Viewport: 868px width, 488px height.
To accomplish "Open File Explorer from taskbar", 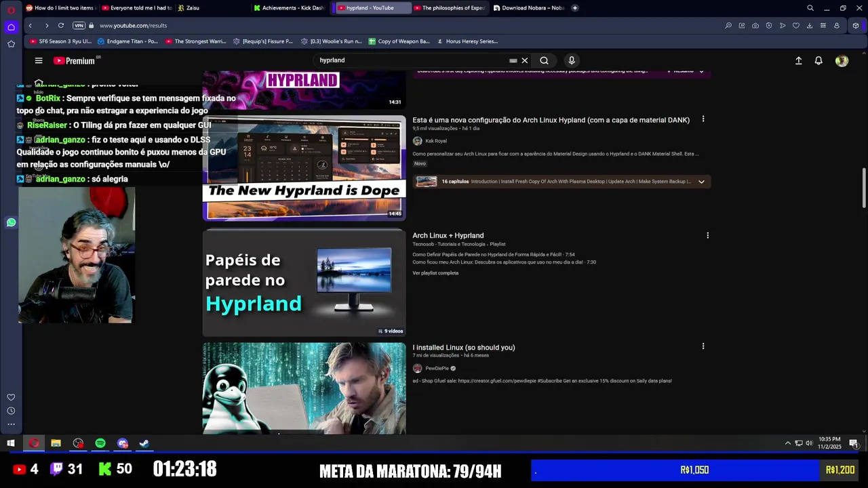I will click(x=56, y=443).
